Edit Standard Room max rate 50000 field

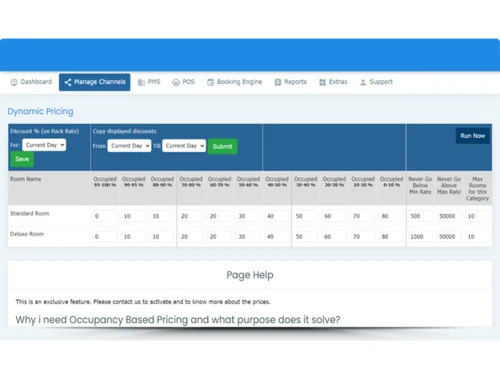(449, 216)
